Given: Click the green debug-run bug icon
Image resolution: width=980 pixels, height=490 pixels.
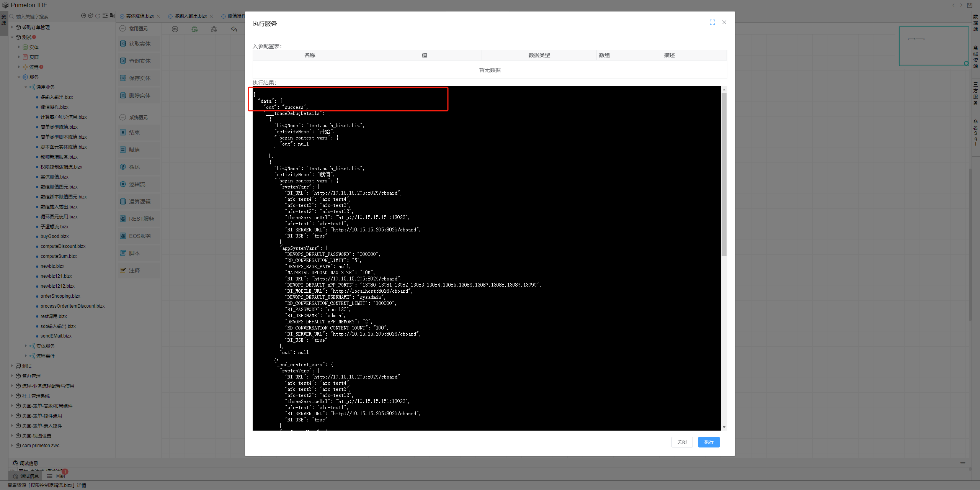Looking at the screenshot, I should click(194, 29).
